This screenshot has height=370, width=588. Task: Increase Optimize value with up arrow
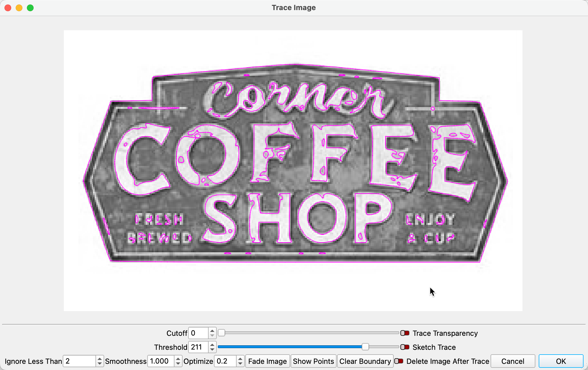240,359
